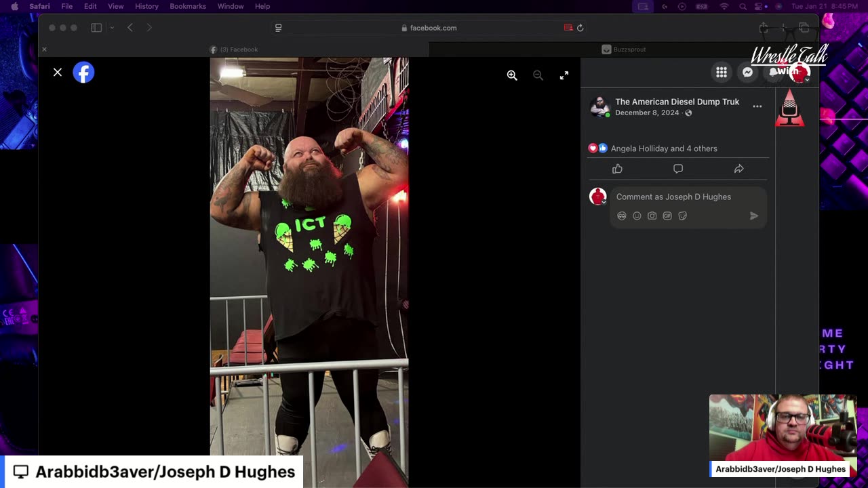This screenshot has height=488, width=868.
Task: Like the photo with thumbs up
Action: point(617,169)
